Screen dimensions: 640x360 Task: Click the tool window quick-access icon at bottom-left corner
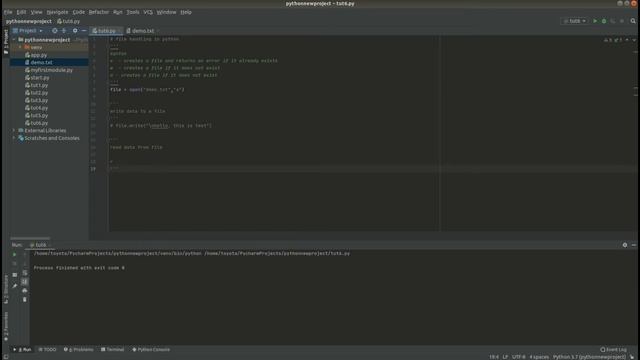(6, 357)
